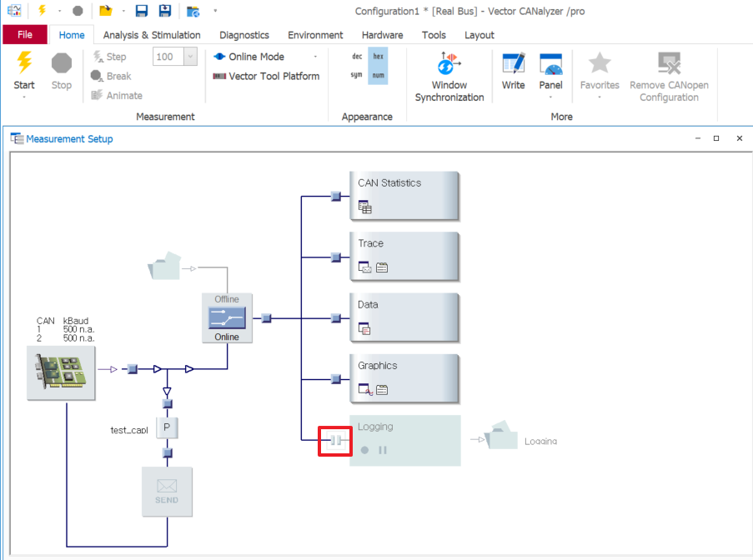This screenshot has width=753, height=560.
Task: Open the File tab
Action: click(25, 34)
